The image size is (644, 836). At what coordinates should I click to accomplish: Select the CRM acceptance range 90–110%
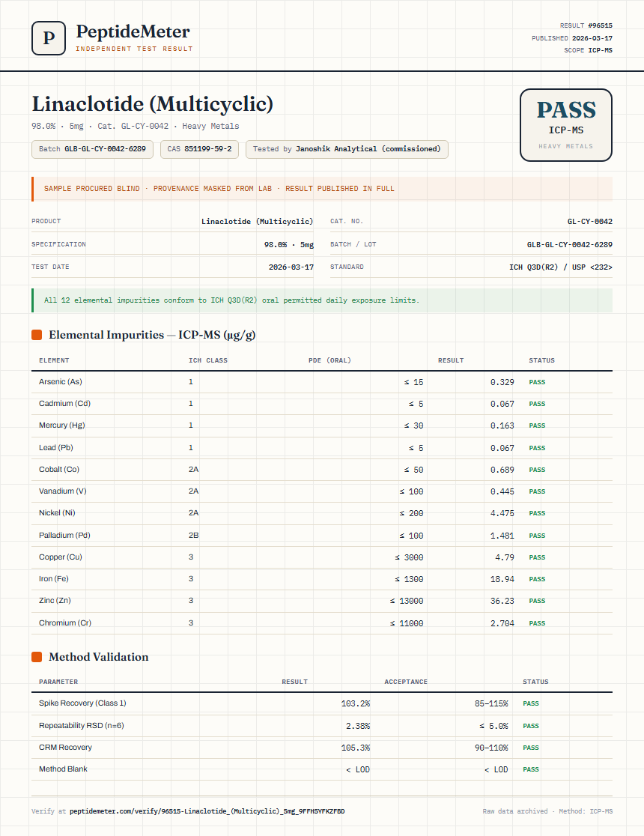click(x=491, y=748)
